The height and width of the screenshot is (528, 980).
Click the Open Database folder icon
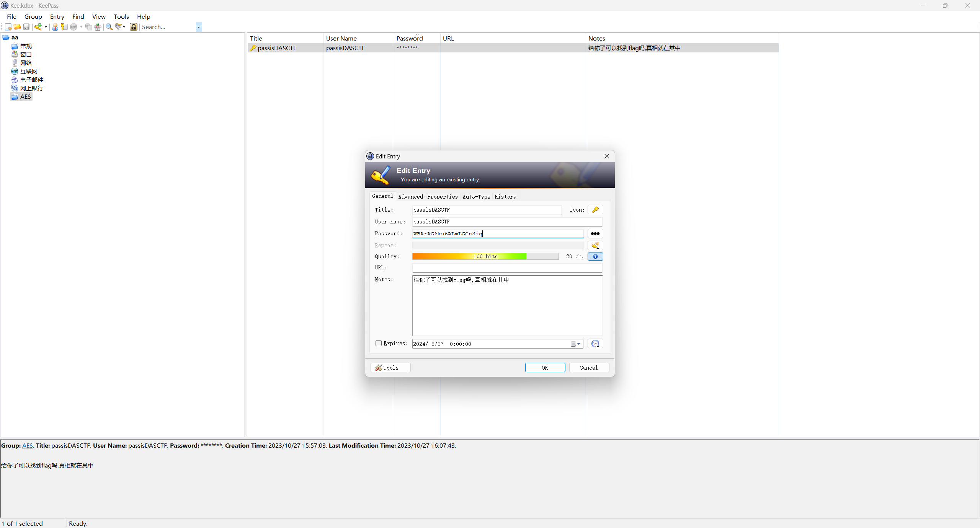point(17,27)
